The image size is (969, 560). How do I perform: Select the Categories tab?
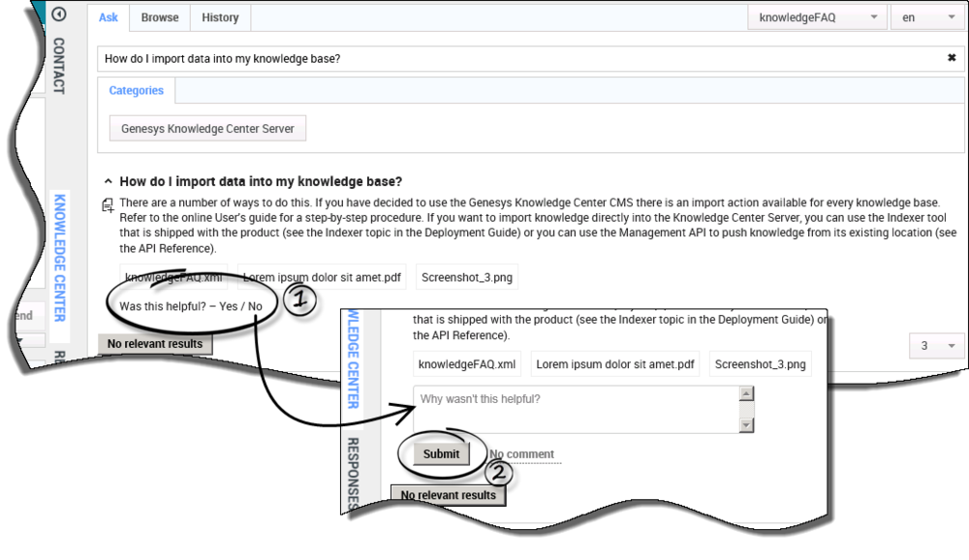pos(136,90)
